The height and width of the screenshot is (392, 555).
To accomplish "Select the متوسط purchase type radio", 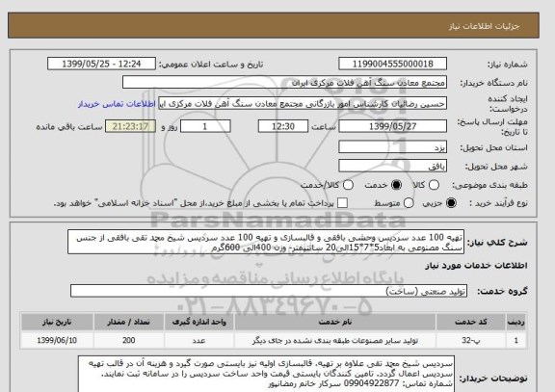I will pyautogui.click(x=409, y=203).
